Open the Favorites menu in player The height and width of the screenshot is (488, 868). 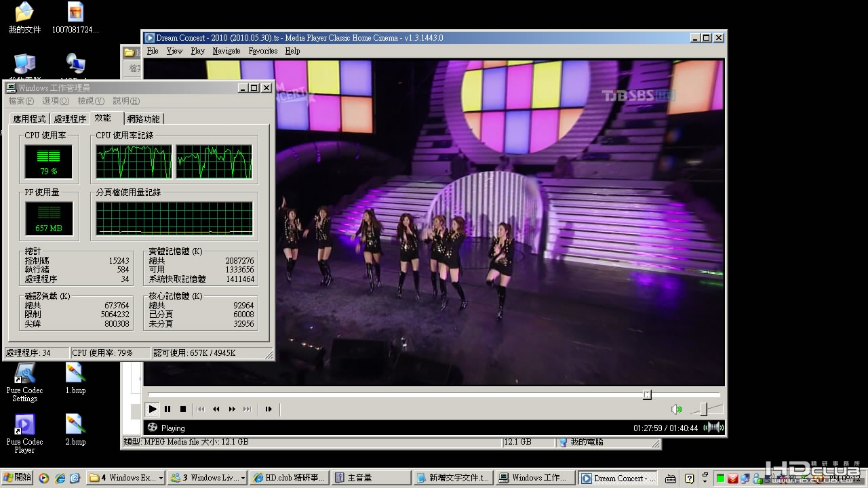click(262, 51)
